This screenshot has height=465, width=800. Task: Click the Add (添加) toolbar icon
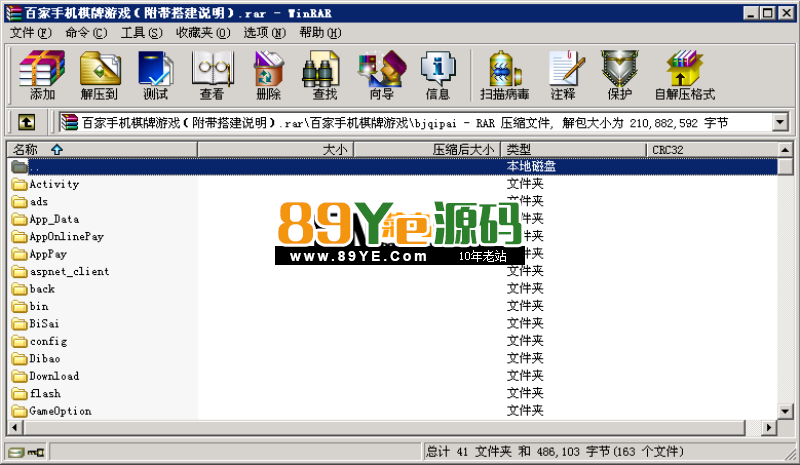click(42, 75)
